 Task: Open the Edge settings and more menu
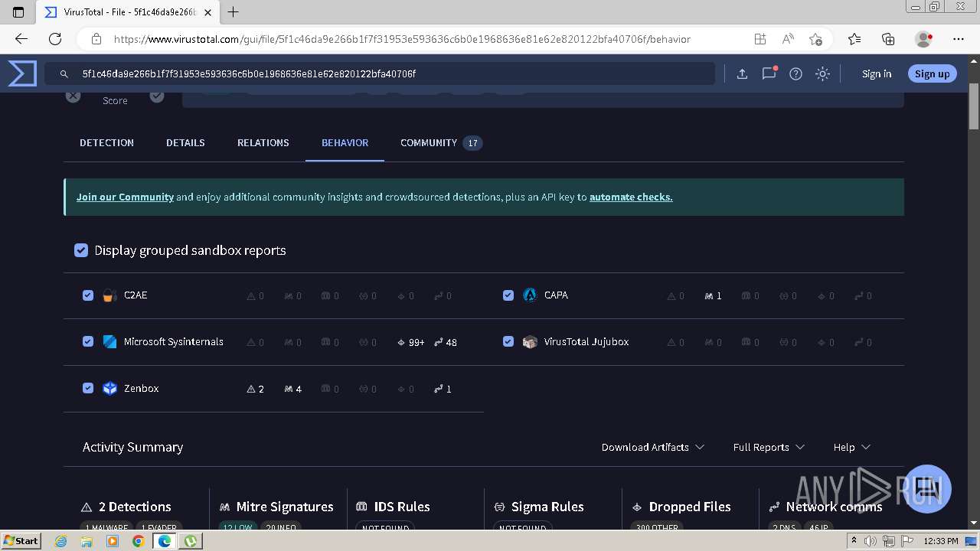959,38
